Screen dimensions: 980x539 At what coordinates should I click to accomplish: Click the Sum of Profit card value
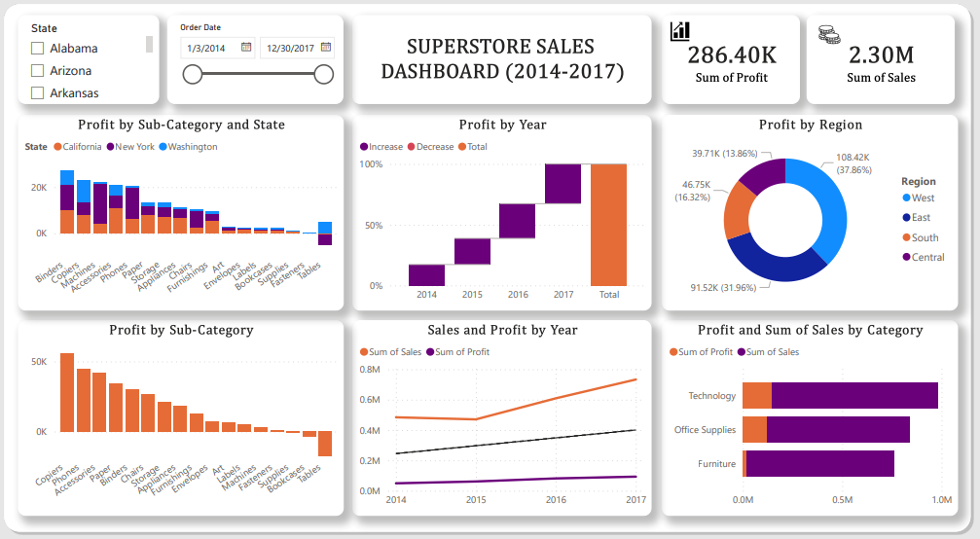(x=732, y=54)
